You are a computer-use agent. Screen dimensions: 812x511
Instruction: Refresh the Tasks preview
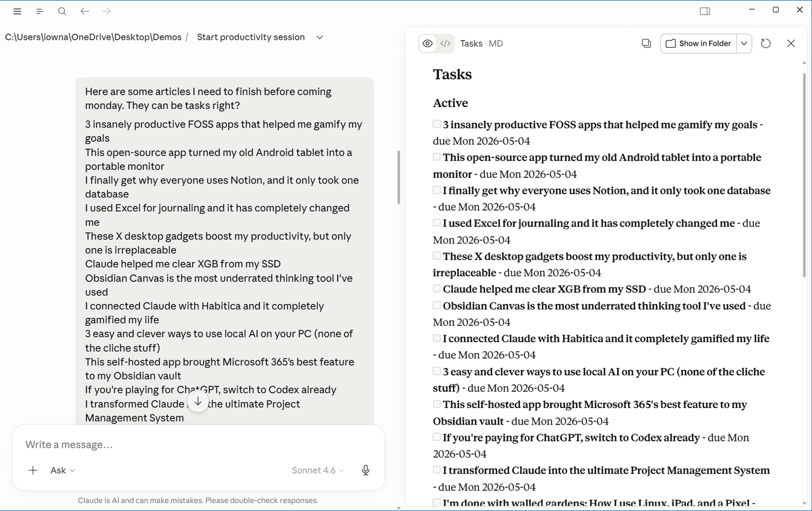coord(766,44)
